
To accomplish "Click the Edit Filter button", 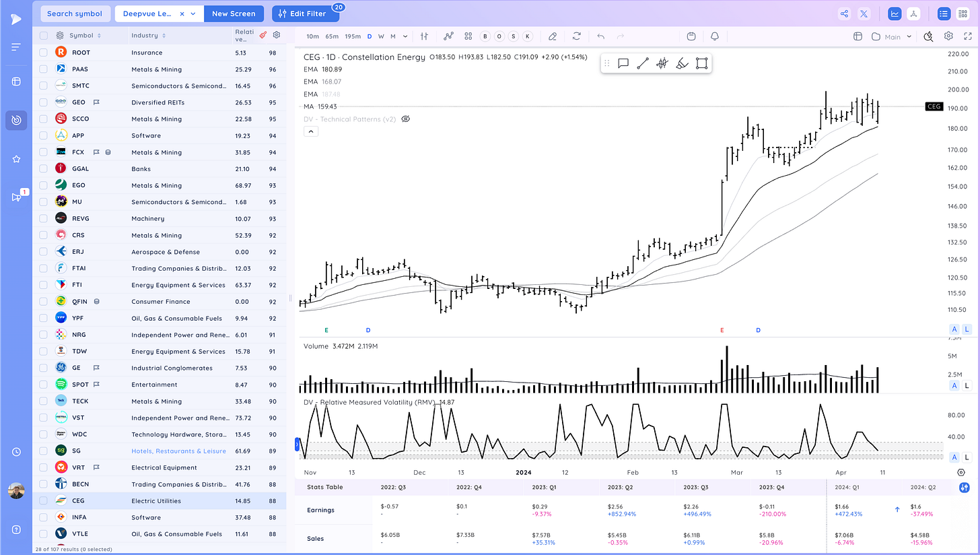I will pos(306,13).
